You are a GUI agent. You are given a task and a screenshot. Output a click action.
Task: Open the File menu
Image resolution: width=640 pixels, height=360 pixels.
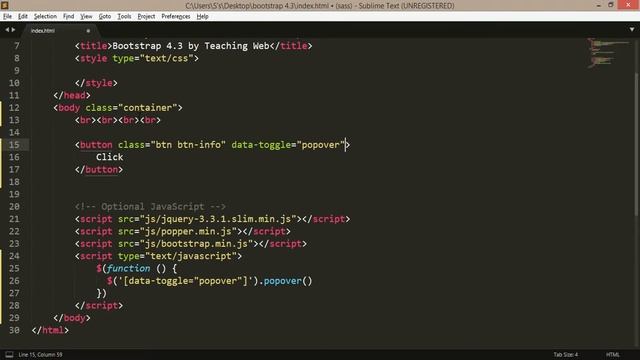pyautogui.click(x=7, y=16)
